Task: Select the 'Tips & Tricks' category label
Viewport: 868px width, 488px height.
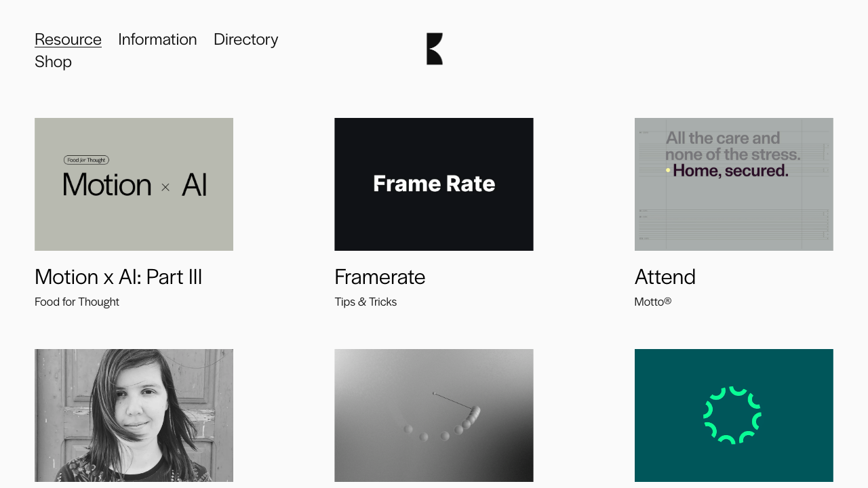Action: [x=366, y=302]
